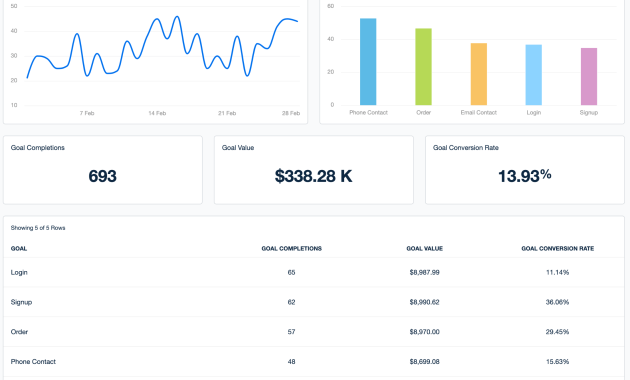Click the orange Email Contact bar
Image resolution: width=630 pixels, height=380 pixels.
[479, 74]
